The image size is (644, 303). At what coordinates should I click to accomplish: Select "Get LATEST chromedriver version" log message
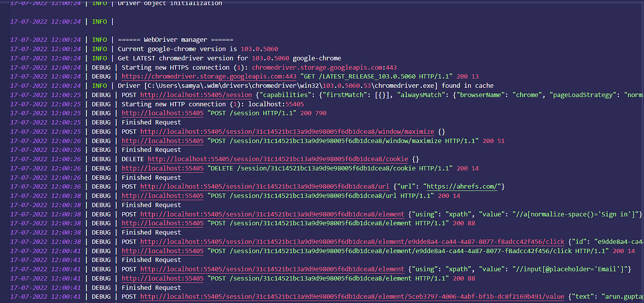(229, 58)
